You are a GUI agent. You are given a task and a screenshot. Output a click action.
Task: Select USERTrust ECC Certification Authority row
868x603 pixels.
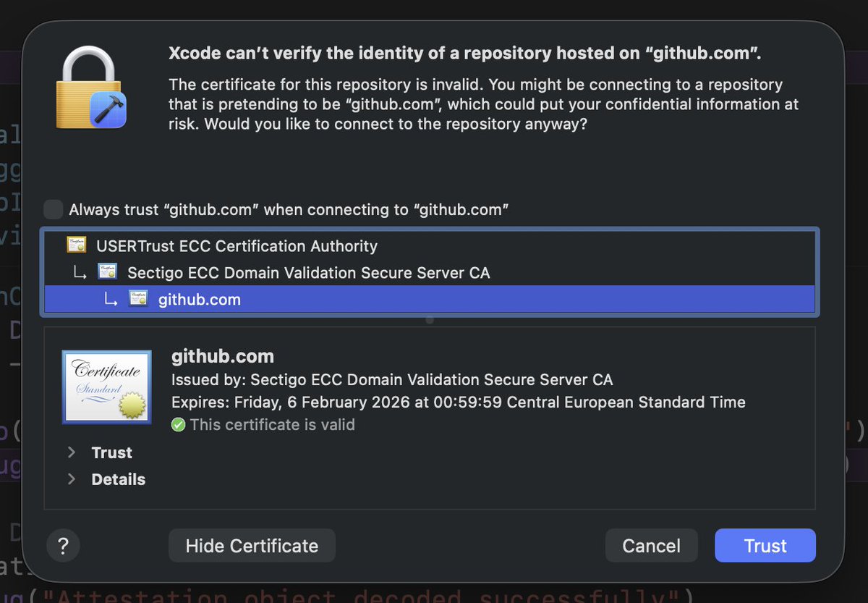(x=430, y=245)
